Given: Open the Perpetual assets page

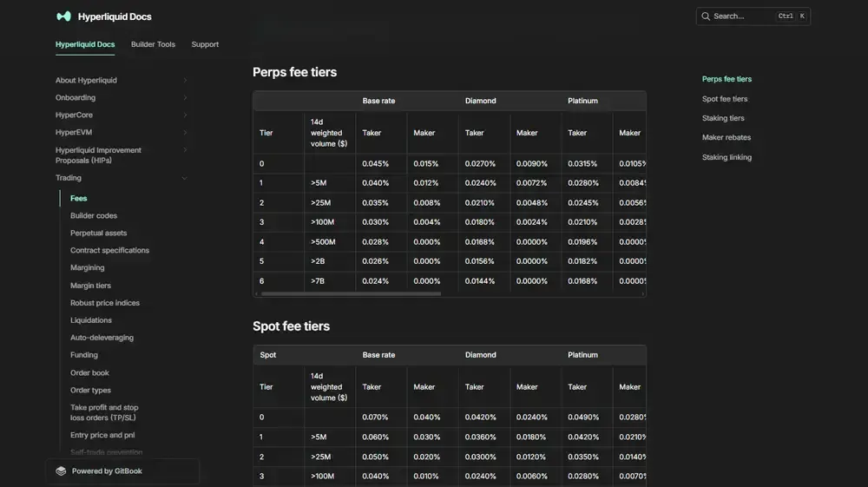Looking at the screenshot, I should (x=99, y=233).
